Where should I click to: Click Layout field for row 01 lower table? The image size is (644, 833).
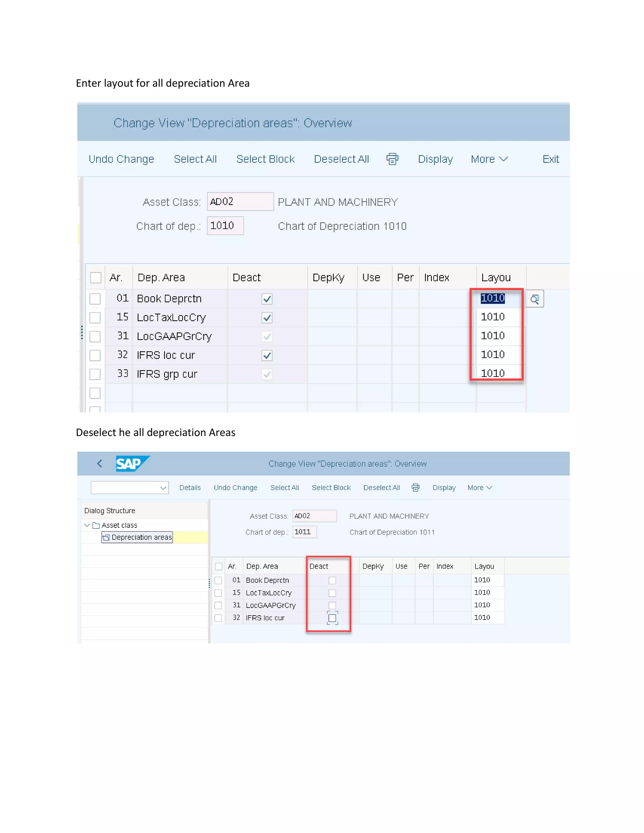click(488, 580)
